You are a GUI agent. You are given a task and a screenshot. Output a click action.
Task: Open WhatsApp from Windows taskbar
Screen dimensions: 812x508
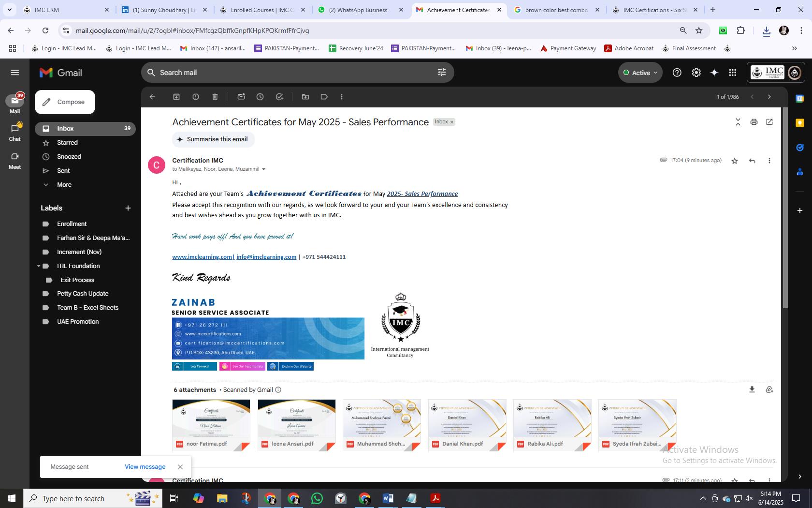point(317,498)
